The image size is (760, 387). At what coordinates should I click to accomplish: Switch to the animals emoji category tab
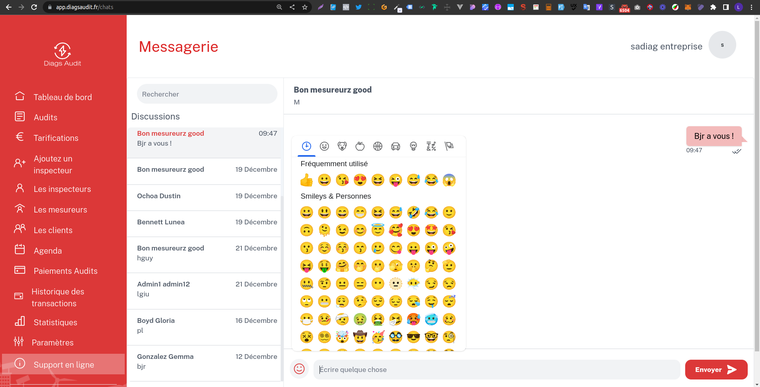(342, 146)
